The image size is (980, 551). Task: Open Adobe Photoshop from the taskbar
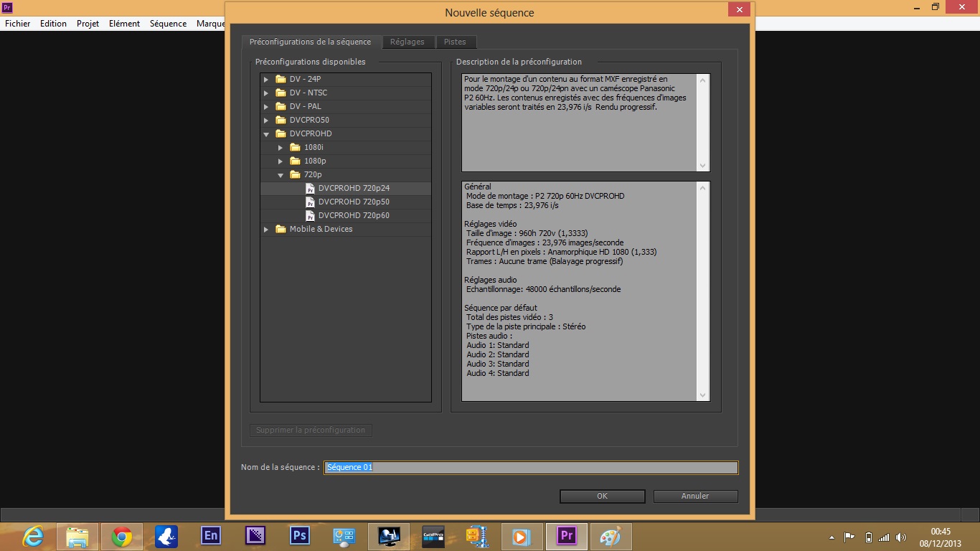(300, 536)
